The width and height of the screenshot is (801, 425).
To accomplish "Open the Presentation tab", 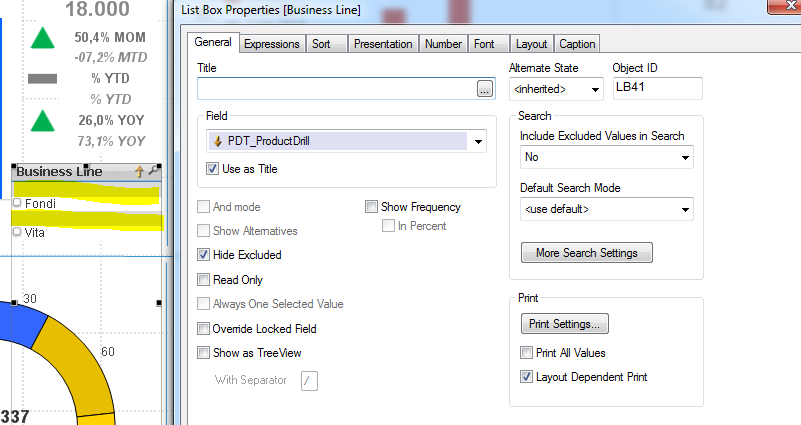I will click(383, 44).
